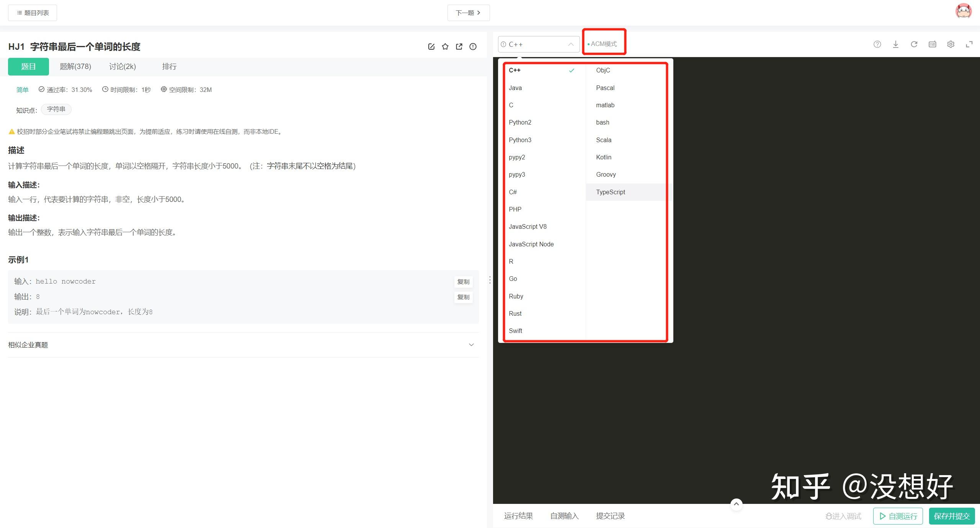Click the report issue exclamation icon
Image resolution: width=980 pixels, height=528 pixels.
(x=473, y=47)
